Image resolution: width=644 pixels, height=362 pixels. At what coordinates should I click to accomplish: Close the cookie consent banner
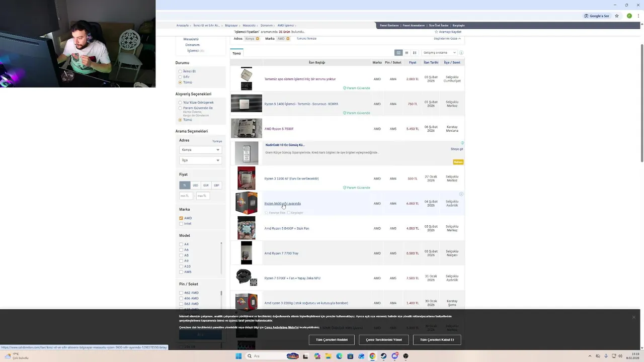click(634, 317)
